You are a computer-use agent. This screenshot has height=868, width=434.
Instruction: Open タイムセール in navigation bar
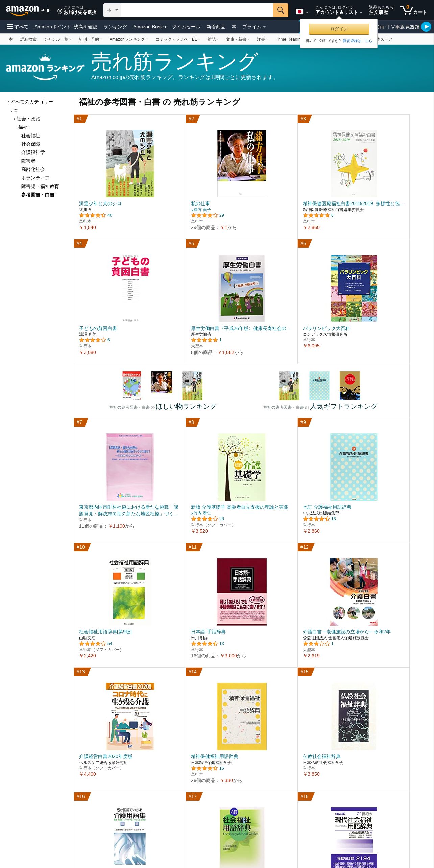(186, 27)
